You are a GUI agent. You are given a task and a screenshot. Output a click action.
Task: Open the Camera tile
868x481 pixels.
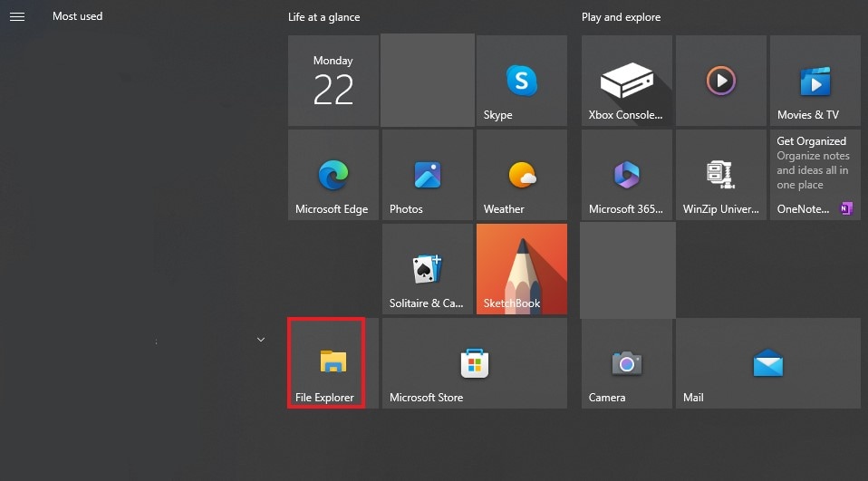tap(627, 363)
